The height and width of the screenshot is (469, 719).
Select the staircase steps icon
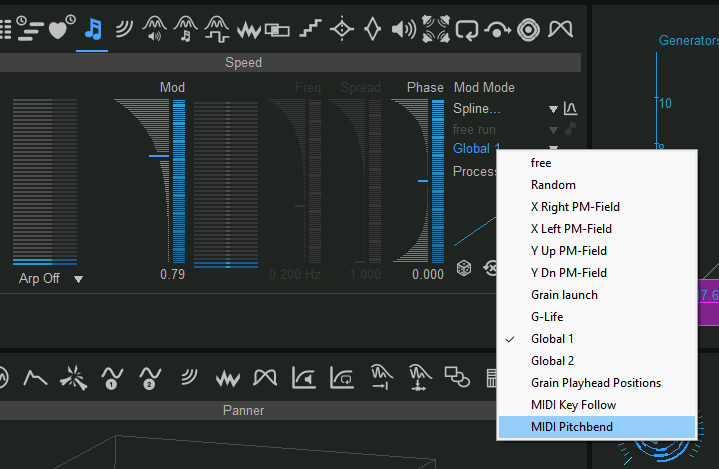click(310, 29)
